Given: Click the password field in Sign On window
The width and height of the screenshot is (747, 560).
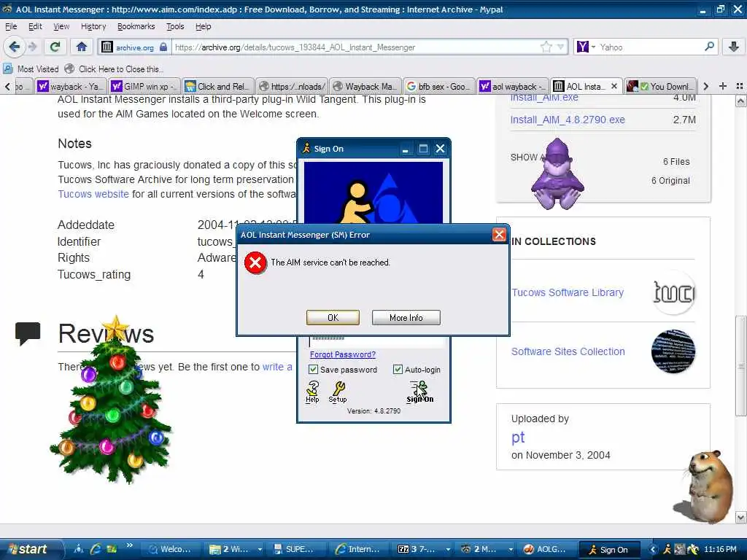Looking at the screenshot, I should pos(376,340).
